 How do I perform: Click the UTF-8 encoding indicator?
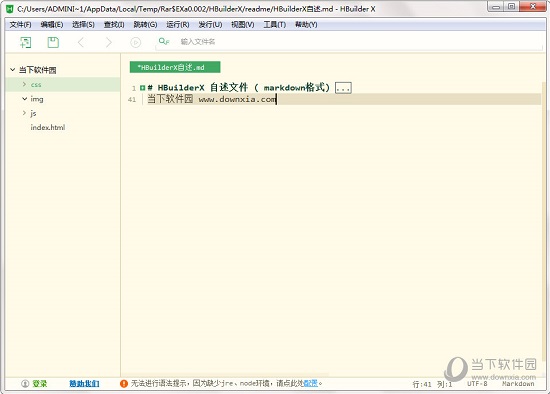point(477,383)
